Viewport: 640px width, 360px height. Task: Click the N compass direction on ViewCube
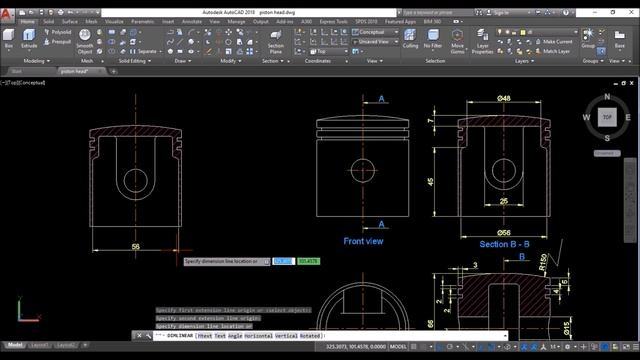(x=607, y=97)
